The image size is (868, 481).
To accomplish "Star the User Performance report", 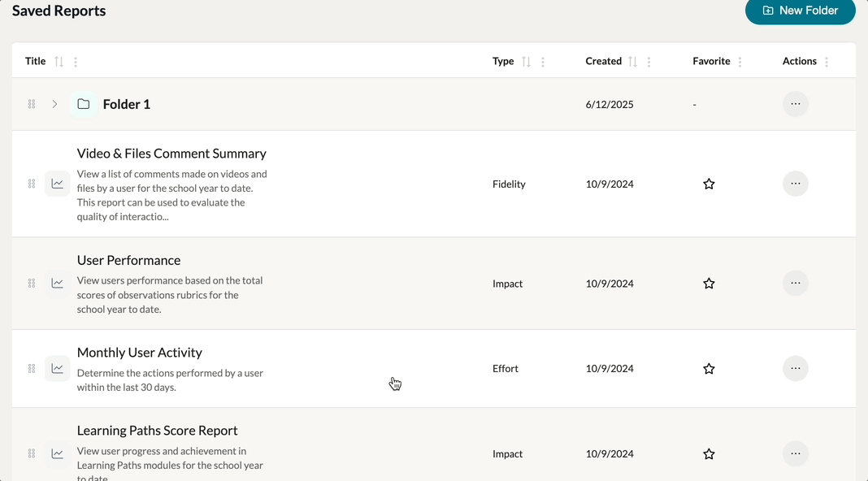I will (x=709, y=284).
